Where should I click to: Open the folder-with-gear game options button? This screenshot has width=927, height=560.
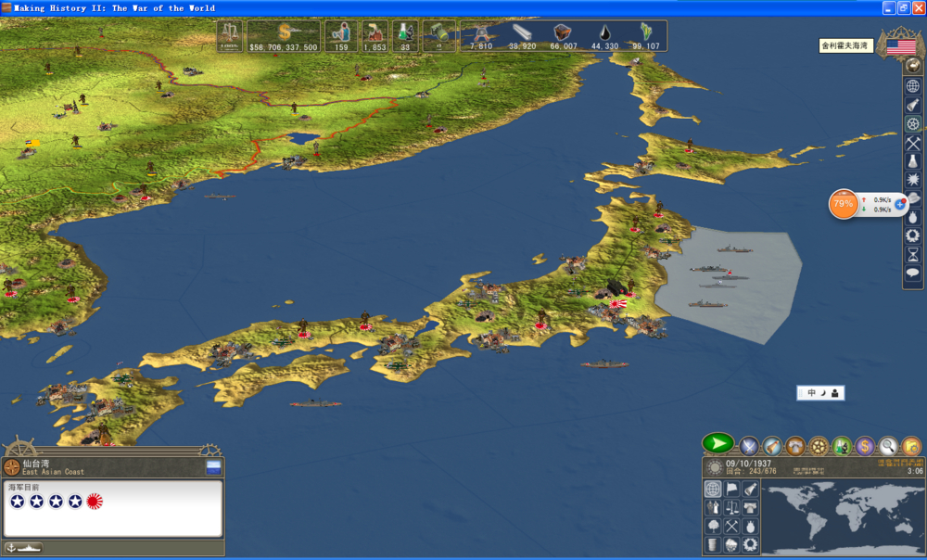pyautogui.click(x=911, y=446)
